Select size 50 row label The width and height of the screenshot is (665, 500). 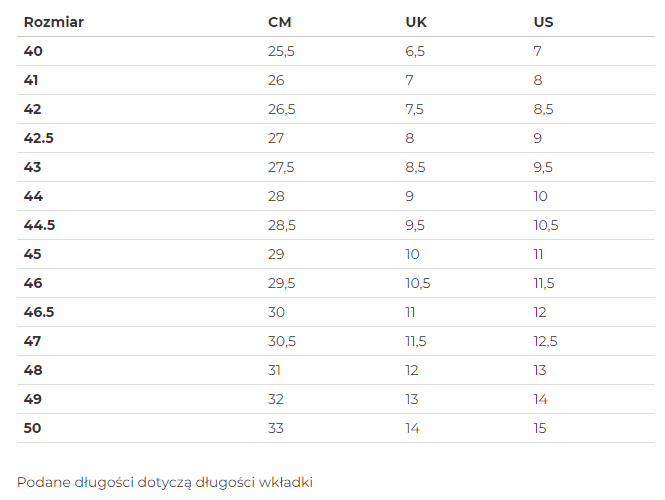pos(32,428)
